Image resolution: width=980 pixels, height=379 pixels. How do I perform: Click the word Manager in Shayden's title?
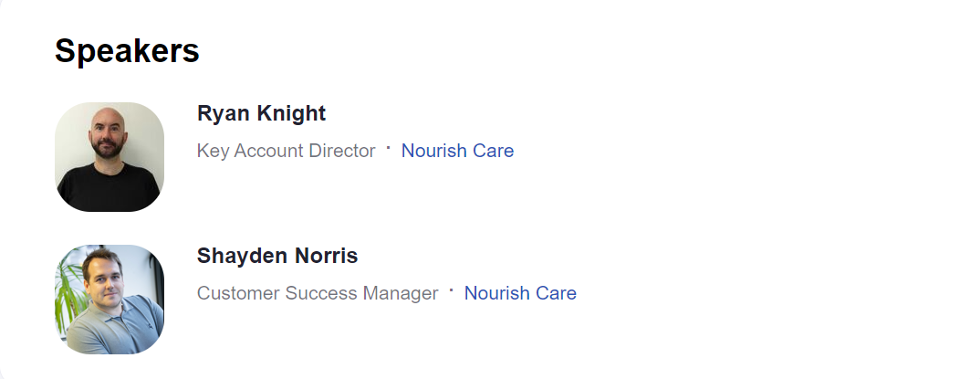(x=401, y=293)
